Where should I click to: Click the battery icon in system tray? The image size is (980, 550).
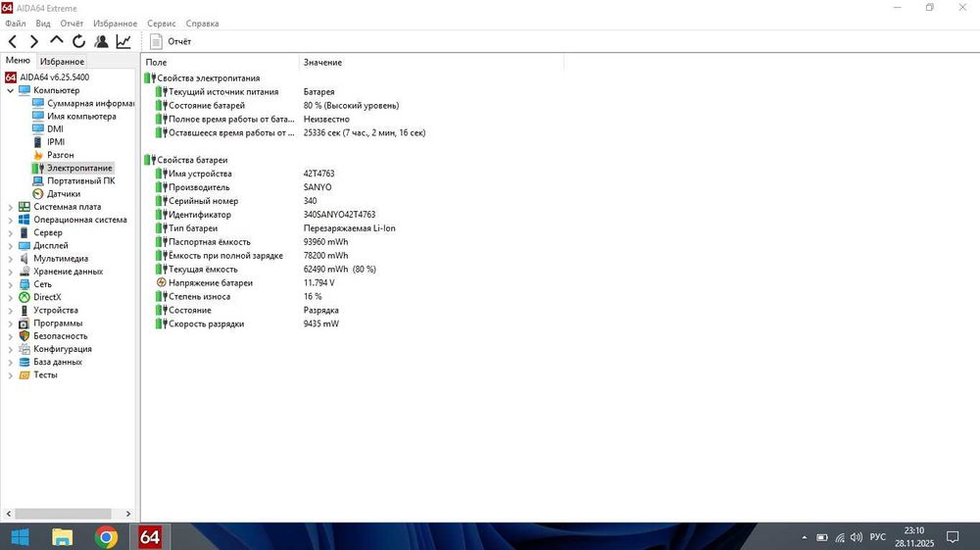tap(822, 537)
